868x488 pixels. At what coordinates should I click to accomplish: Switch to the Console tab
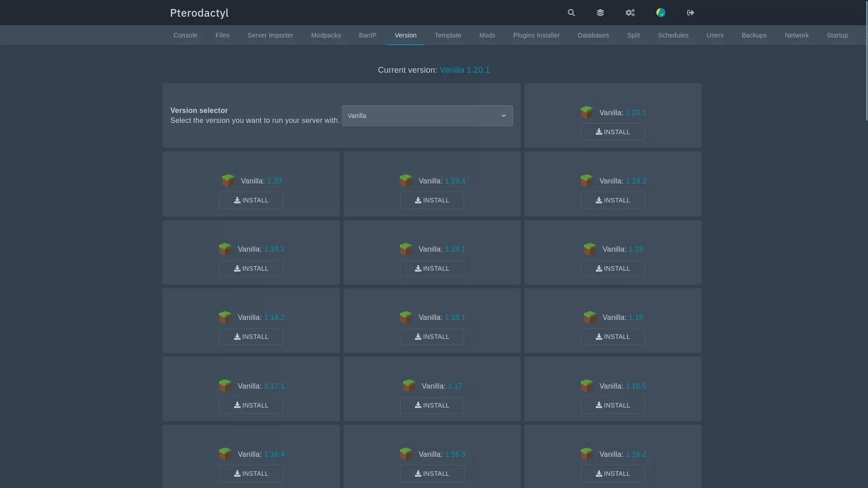(185, 35)
